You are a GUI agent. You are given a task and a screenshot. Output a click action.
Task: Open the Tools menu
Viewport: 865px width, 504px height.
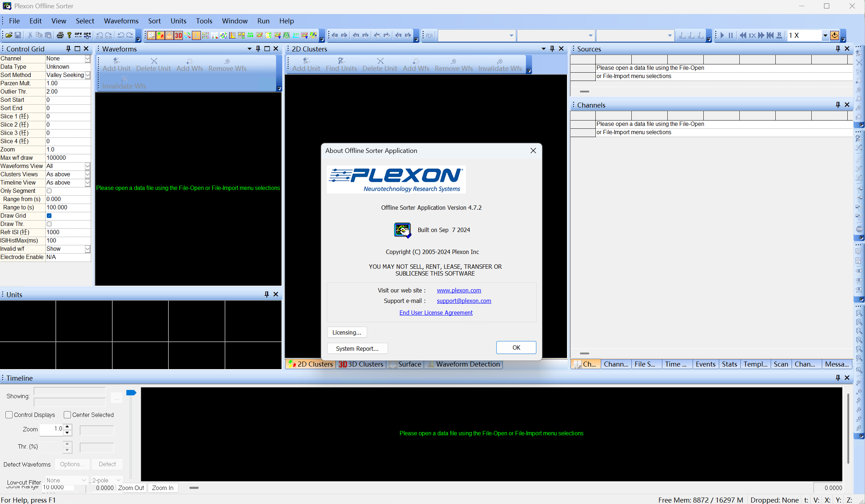pos(204,21)
